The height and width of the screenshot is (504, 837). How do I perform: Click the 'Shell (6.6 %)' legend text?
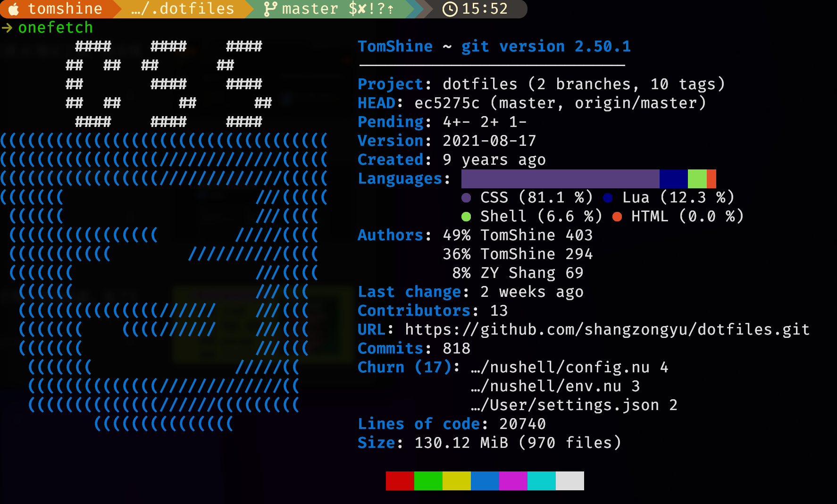click(x=541, y=216)
